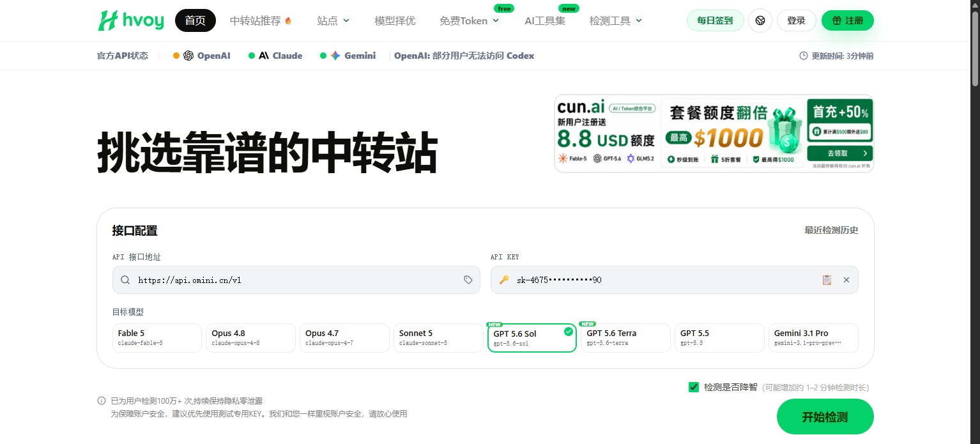Click the key icon in API KEY field
980x444 pixels.
click(504, 280)
